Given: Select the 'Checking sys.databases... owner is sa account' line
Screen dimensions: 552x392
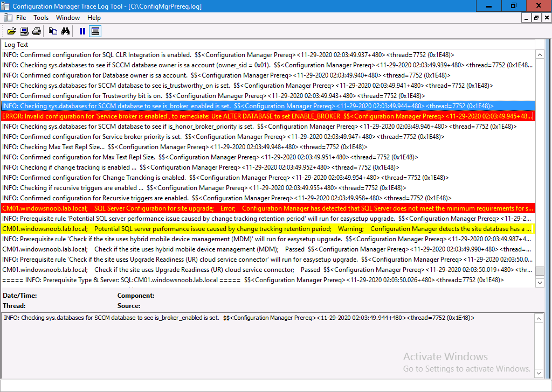Looking at the screenshot, I should coord(268,65).
